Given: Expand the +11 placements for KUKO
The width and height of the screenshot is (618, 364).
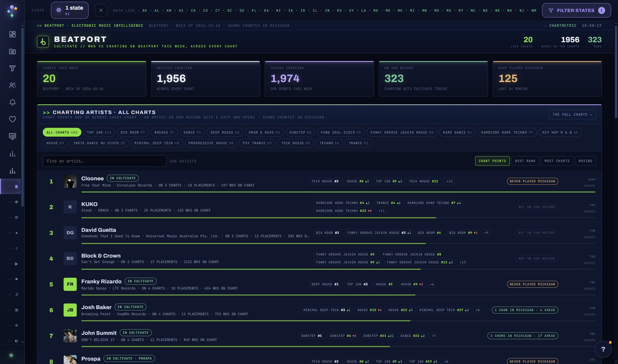Looking at the screenshot, I should click(381, 211).
